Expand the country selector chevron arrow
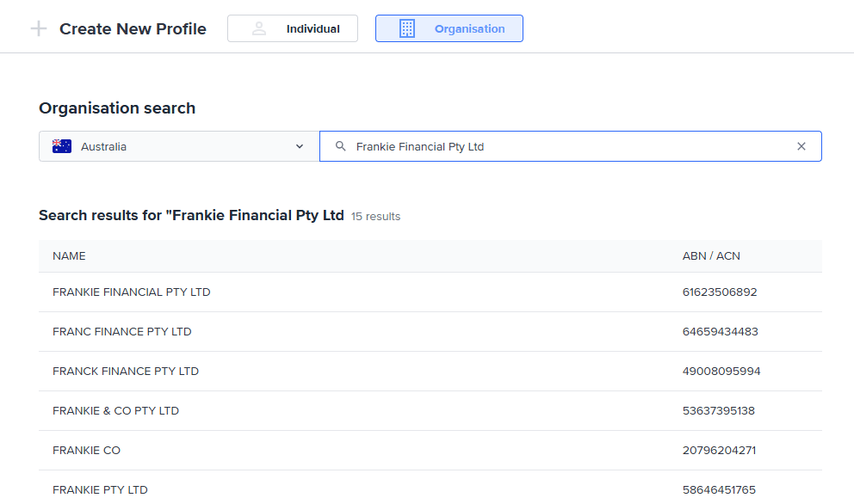 click(x=300, y=146)
